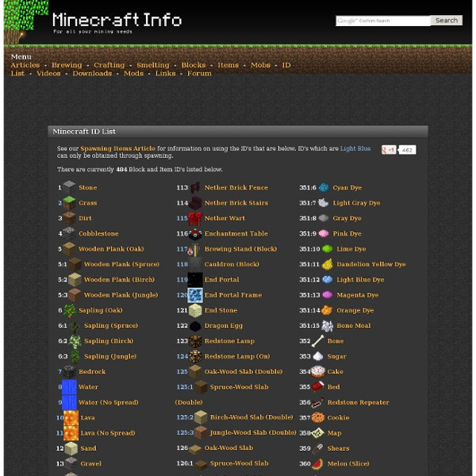Click the Cobblestone block icon

(69, 233)
